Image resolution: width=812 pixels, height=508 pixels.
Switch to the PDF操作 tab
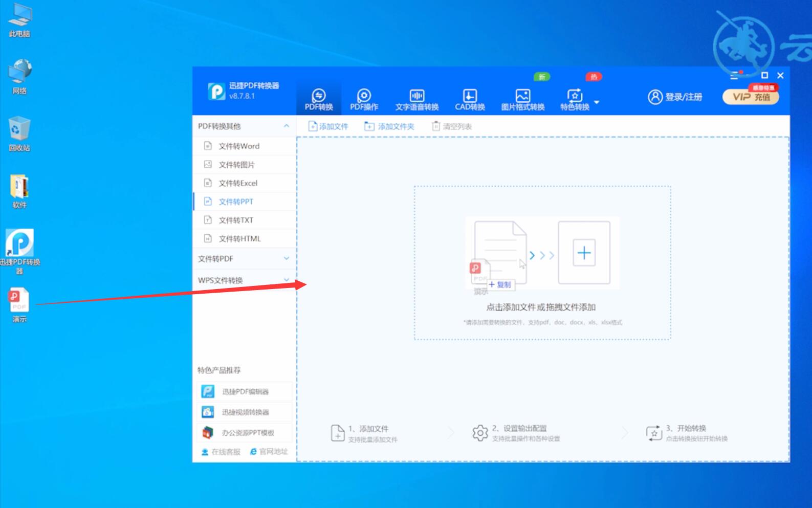pyautogui.click(x=364, y=99)
